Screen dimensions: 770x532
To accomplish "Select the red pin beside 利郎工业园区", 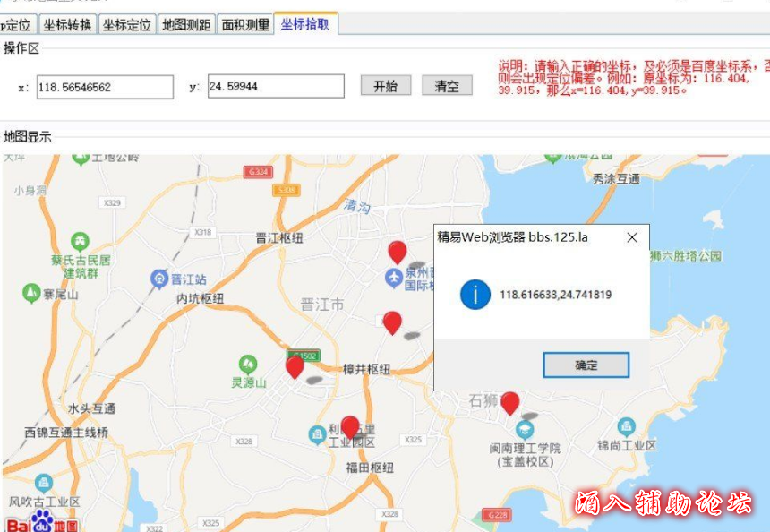I will (x=350, y=427).
